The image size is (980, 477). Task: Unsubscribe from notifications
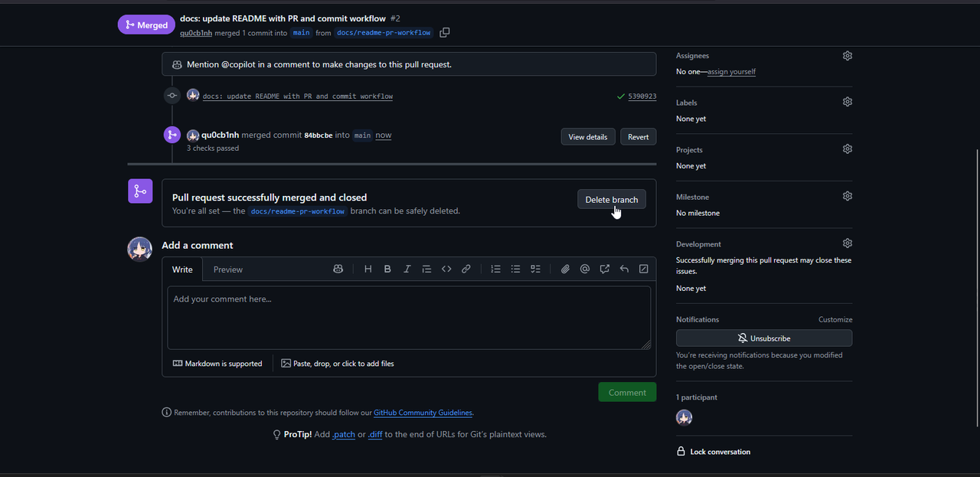tap(763, 338)
